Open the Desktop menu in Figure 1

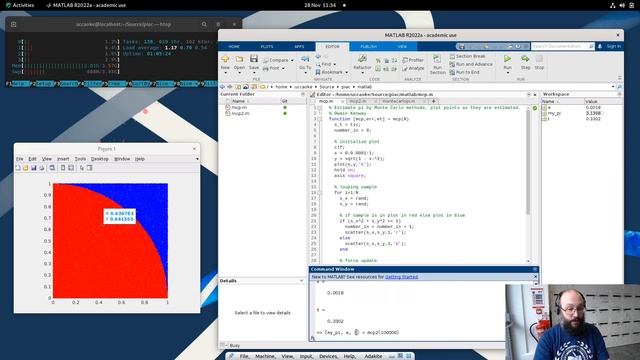click(x=100, y=159)
